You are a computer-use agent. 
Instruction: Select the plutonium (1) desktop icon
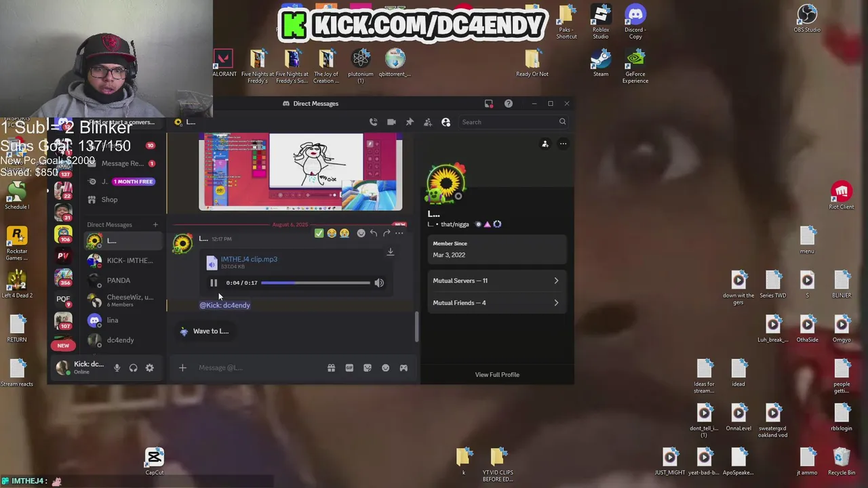pyautogui.click(x=361, y=67)
